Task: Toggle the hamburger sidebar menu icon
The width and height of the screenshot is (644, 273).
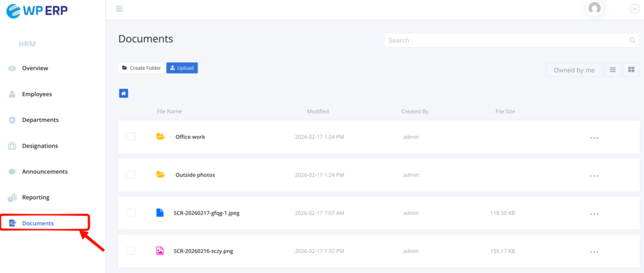Action: coord(119,9)
